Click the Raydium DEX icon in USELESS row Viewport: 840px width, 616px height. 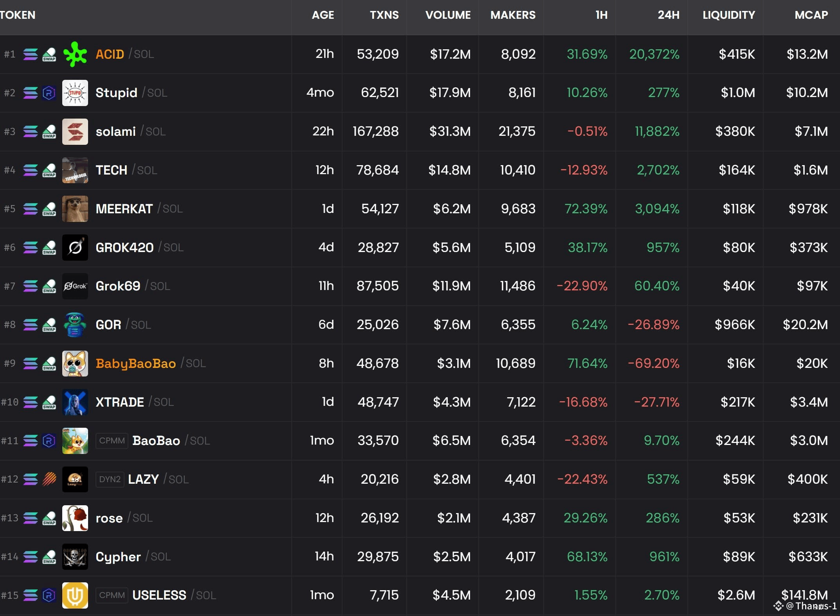pyautogui.click(x=49, y=595)
